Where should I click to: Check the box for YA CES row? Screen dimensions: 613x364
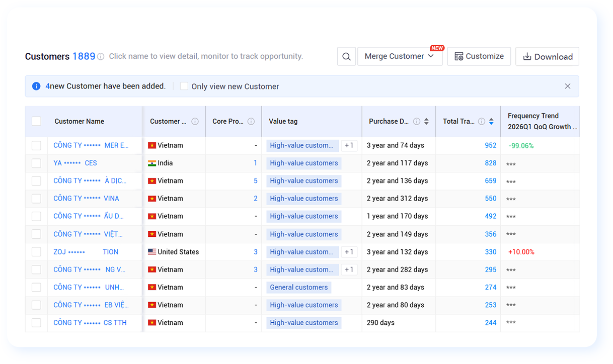click(36, 163)
